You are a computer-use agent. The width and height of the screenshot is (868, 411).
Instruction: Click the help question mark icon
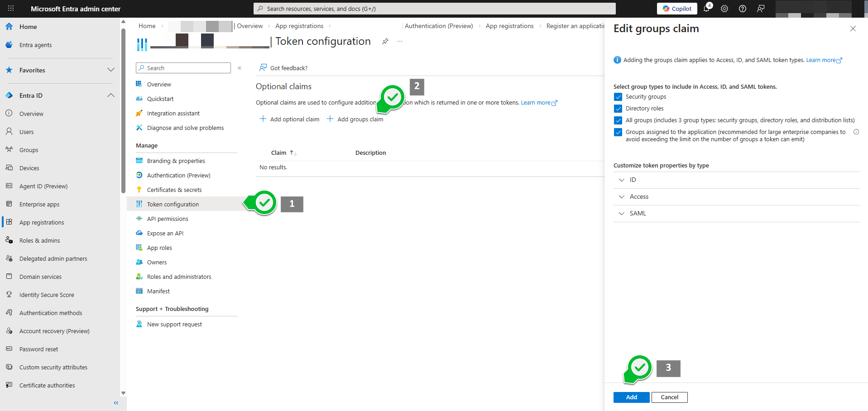743,9
